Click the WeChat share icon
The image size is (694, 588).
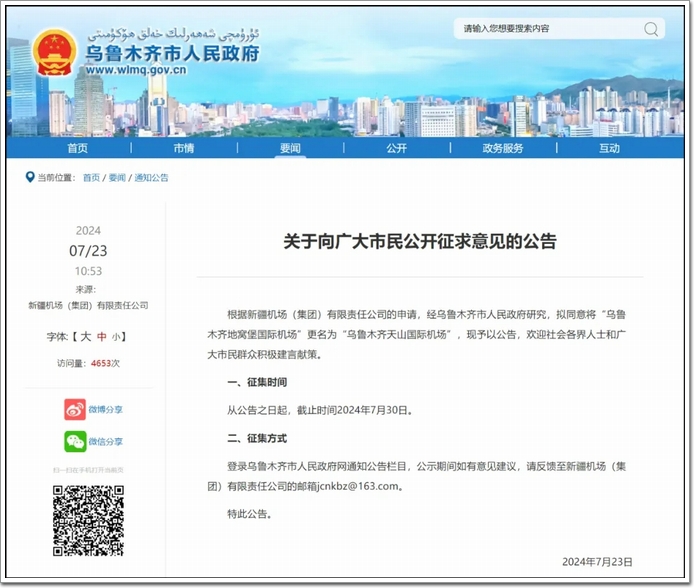coord(75,441)
